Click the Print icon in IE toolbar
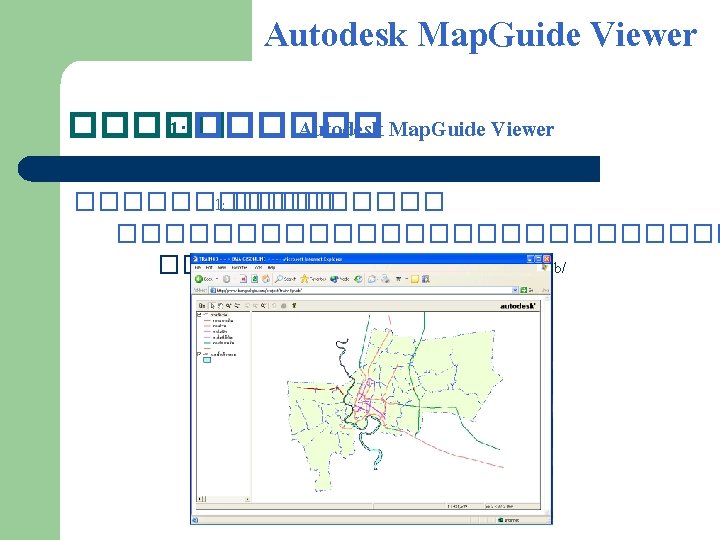Screen dimensions: 720x540 pyautogui.click(x=385, y=279)
